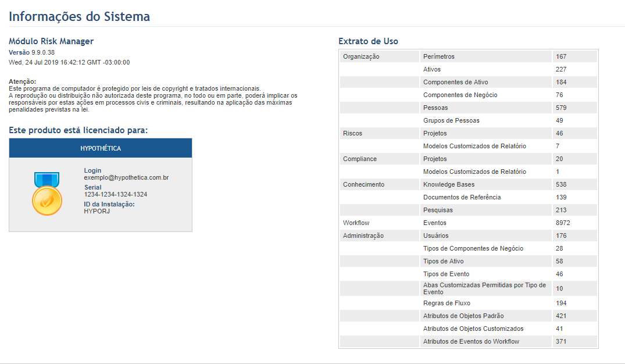
Task: Click the 'Extrato de Uso' heading
Action: point(368,41)
